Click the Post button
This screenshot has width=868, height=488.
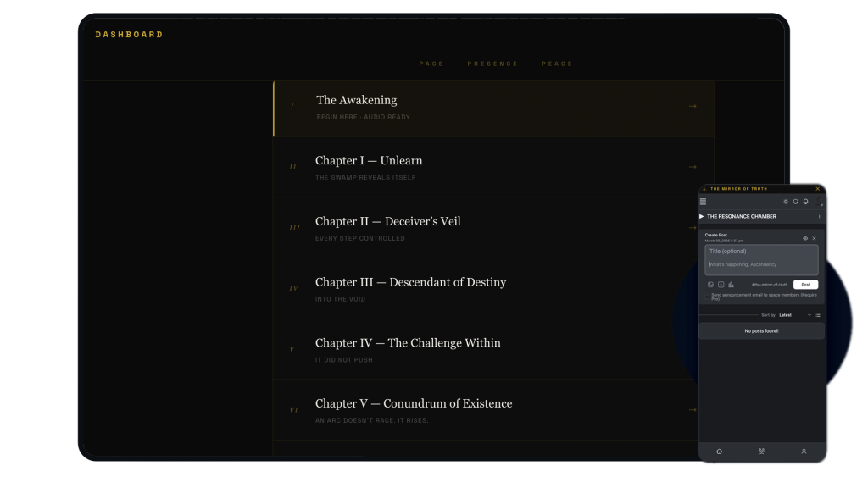click(805, 285)
